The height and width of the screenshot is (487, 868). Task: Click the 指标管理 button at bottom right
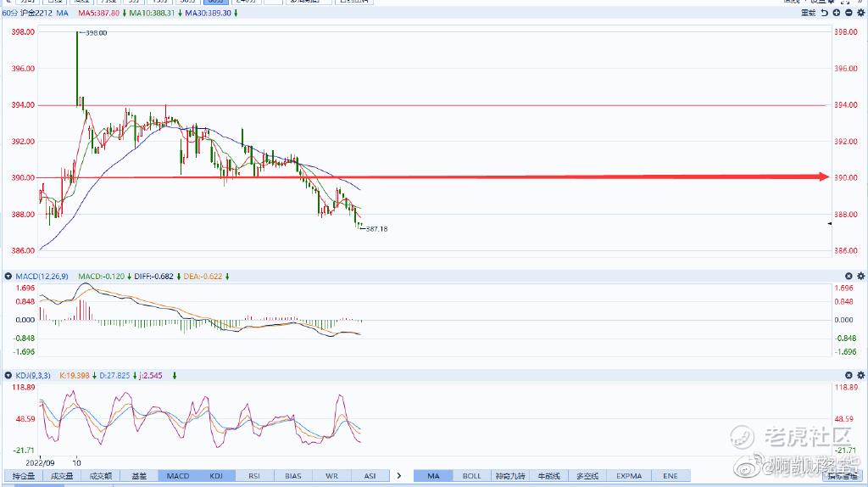(x=843, y=476)
